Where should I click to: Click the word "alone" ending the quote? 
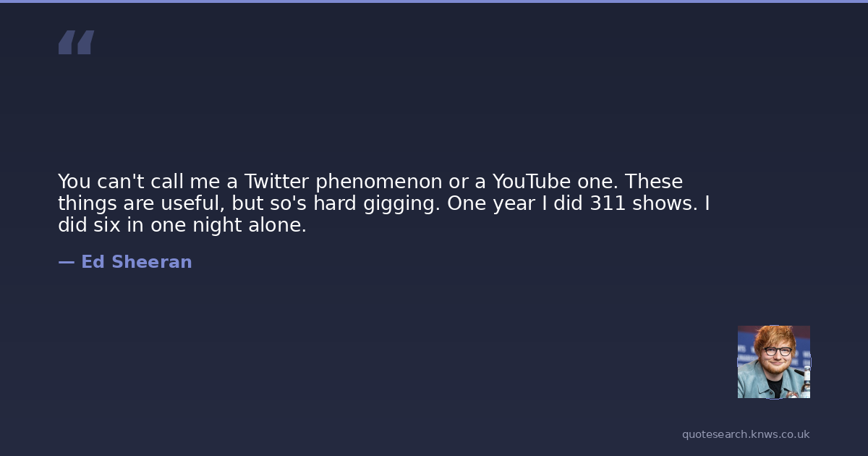[x=278, y=225]
